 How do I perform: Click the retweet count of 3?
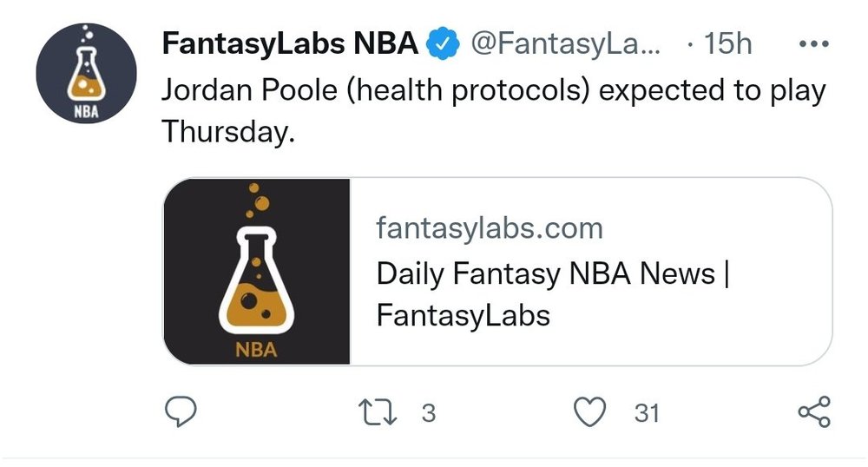427,413
